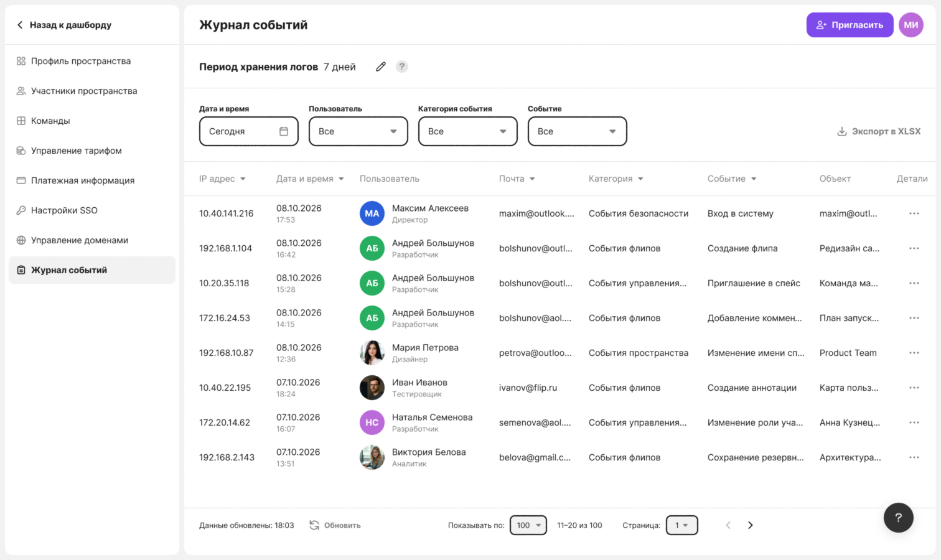The width and height of the screenshot is (941, 560).
Task: Open Команды in the sidebar
Action: tap(92, 121)
